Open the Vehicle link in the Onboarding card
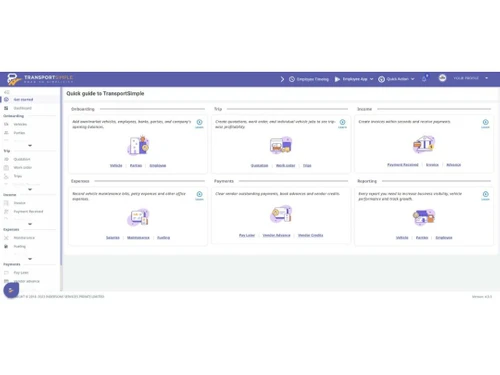The height and width of the screenshot is (375, 500). tap(116, 165)
